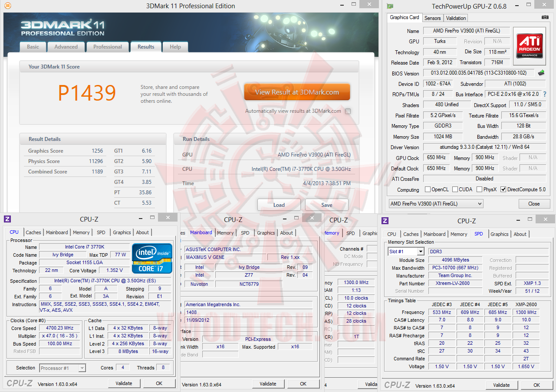Toggle the CUDA checkbox in GPU-Z

455,189
